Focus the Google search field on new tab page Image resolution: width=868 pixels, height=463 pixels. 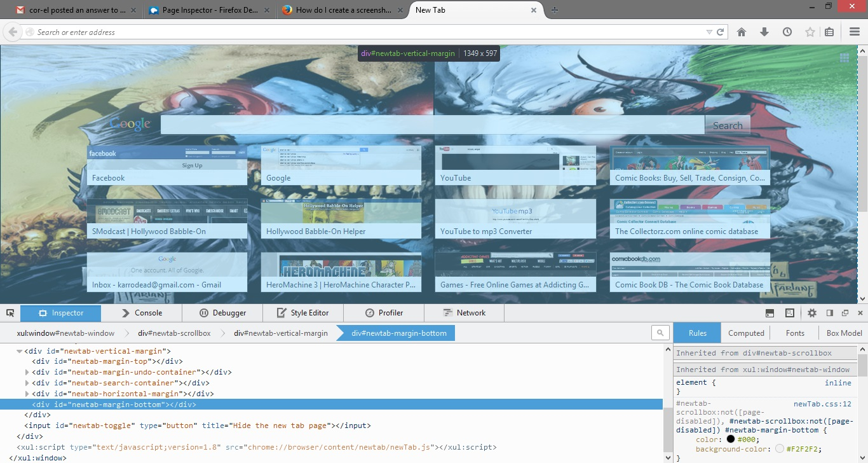433,125
